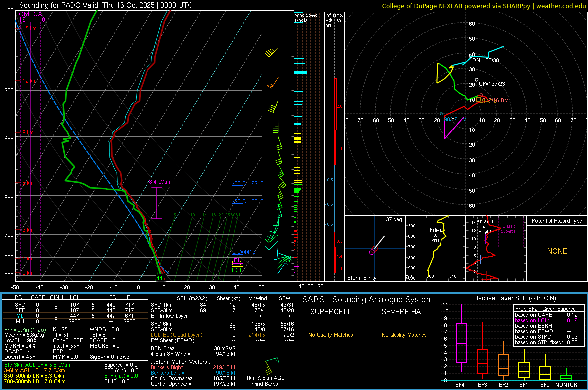Image resolution: width=588 pixels, height=390 pixels.
Task: Click the ConvT = 60F value
Action: click(67, 340)
